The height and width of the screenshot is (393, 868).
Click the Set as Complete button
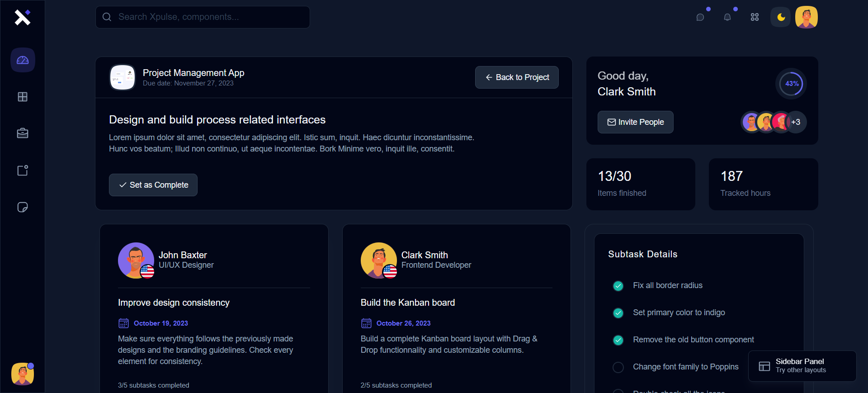coord(153,185)
